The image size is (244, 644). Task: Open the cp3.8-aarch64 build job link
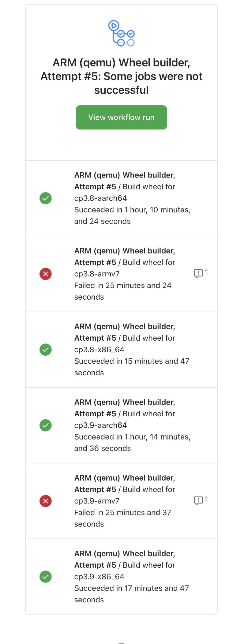[x=125, y=186]
